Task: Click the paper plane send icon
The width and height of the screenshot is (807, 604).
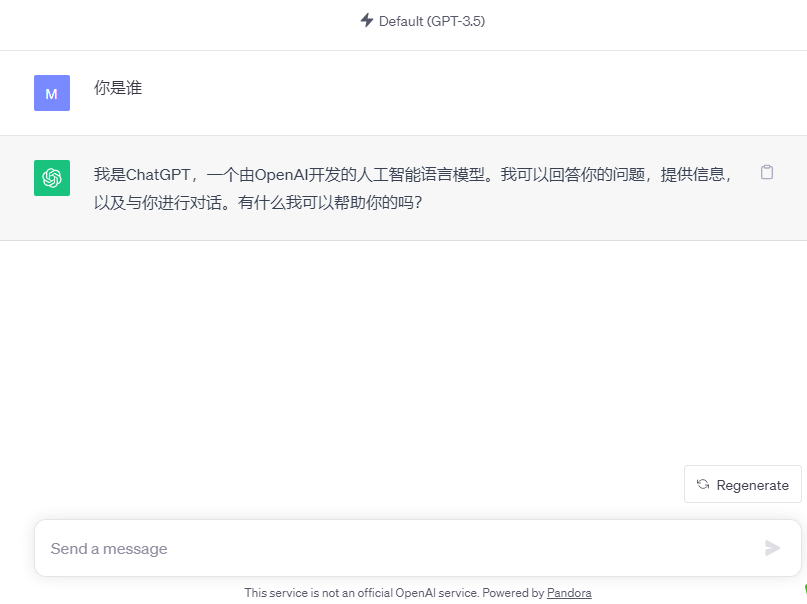Action: tap(772, 548)
